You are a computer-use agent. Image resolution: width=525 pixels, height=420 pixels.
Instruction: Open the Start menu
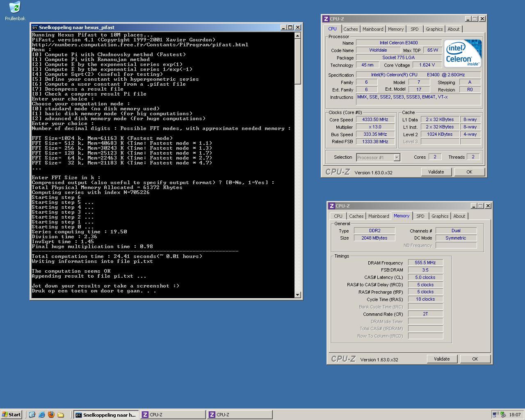pyautogui.click(x=11, y=415)
